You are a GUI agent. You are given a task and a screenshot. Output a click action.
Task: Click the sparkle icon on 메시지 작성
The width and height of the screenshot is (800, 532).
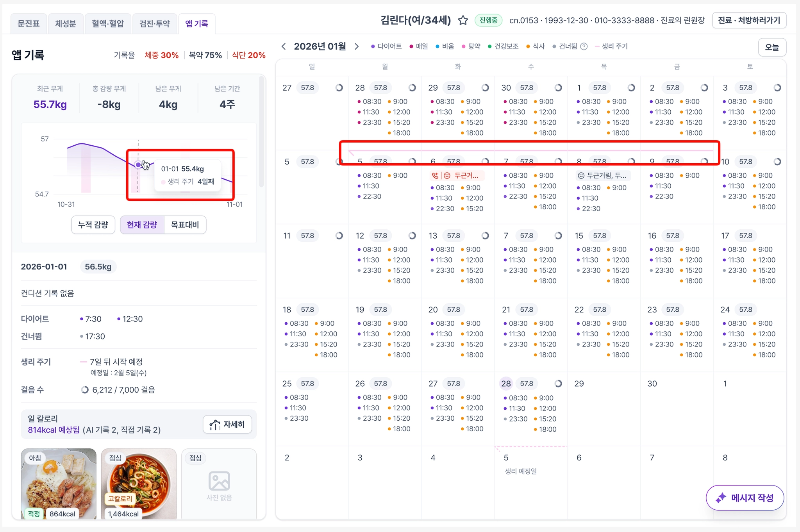[x=721, y=498]
